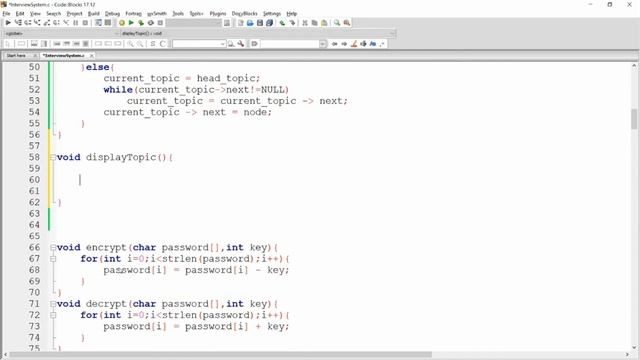Image resolution: width=640 pixels, height=360 pixels.
Task: Click the Jump forward arrow icon
Action: (344, 44)
